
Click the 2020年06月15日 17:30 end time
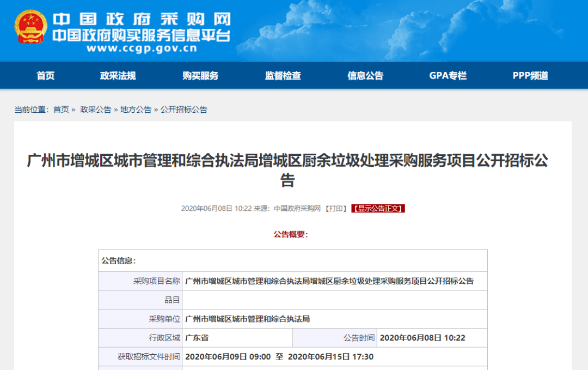coord(330,356)
